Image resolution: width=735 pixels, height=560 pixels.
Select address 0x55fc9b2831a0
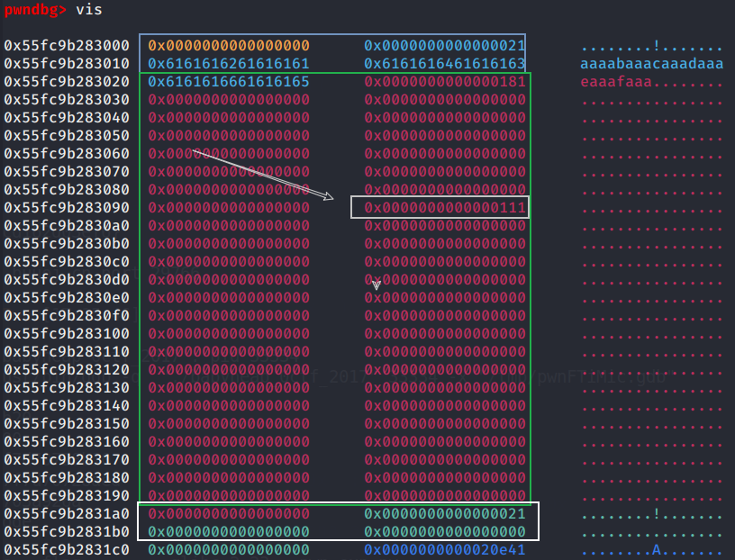pyautogui.click(x=67, y=514)
